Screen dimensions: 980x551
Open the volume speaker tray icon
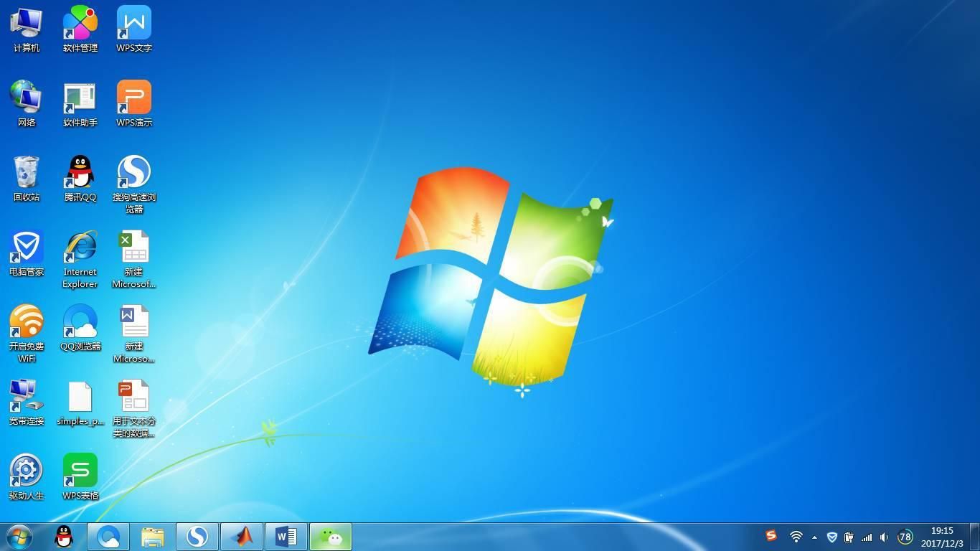pos(885,537)
